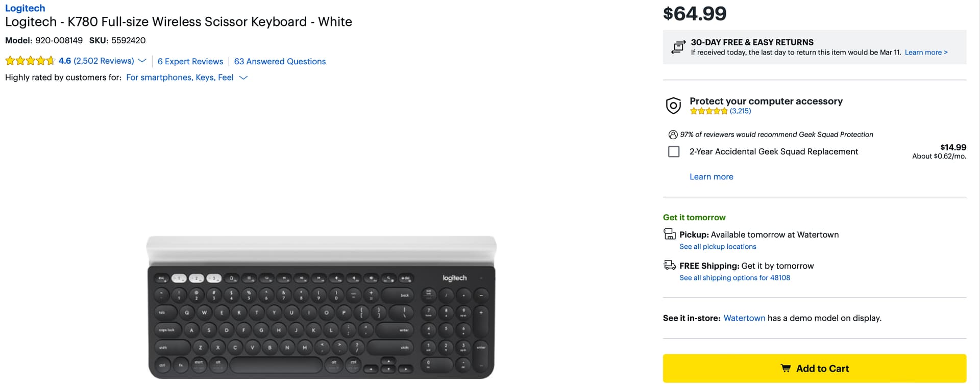Viewport: 980px width, 391px height.
Task: Open the 6 Expert Reviews link
Action: (190, 61)
